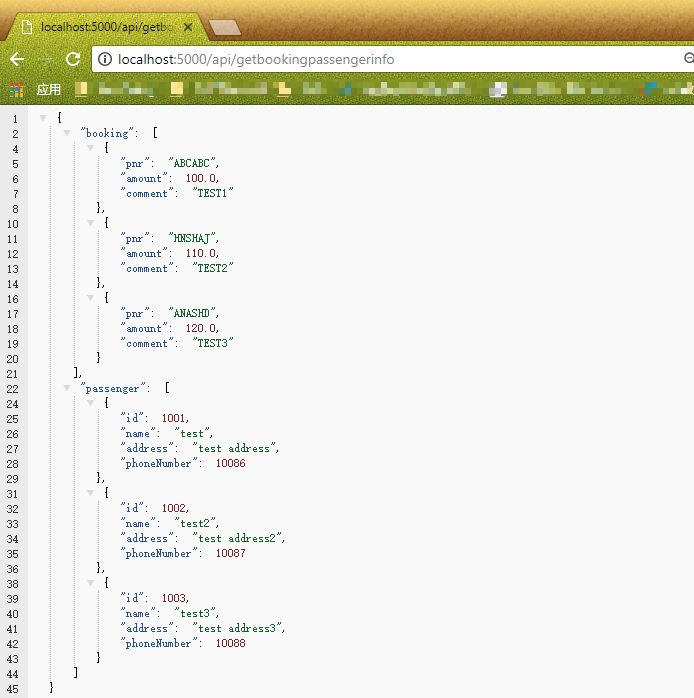Collapse the ABCABC booking object

click(90, 148)
